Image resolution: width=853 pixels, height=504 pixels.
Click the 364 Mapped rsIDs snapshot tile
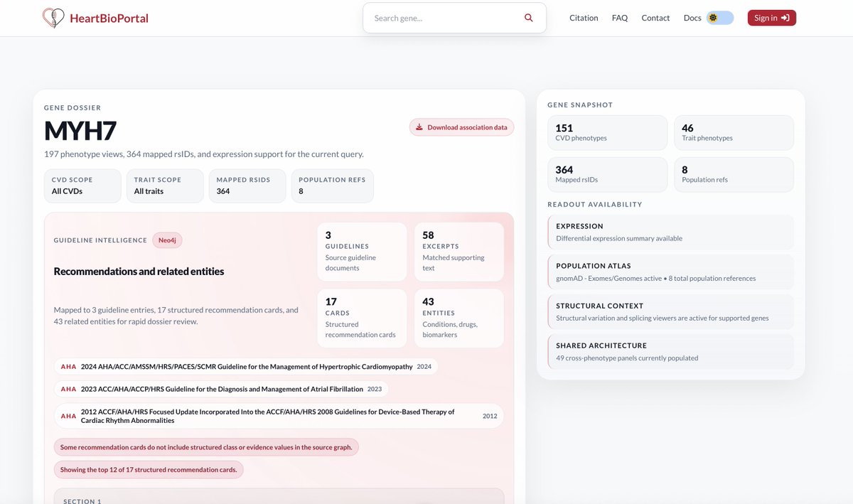point(607,174)
